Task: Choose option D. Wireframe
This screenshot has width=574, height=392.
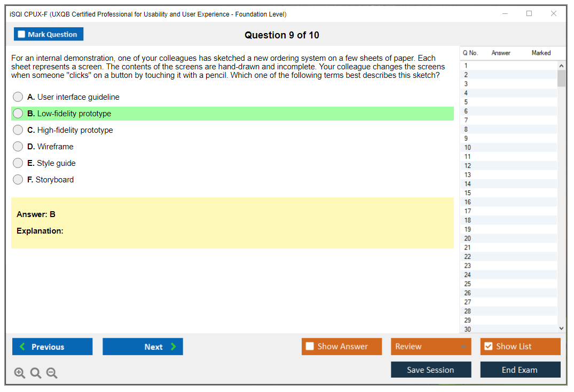Action: pos(18,147)
